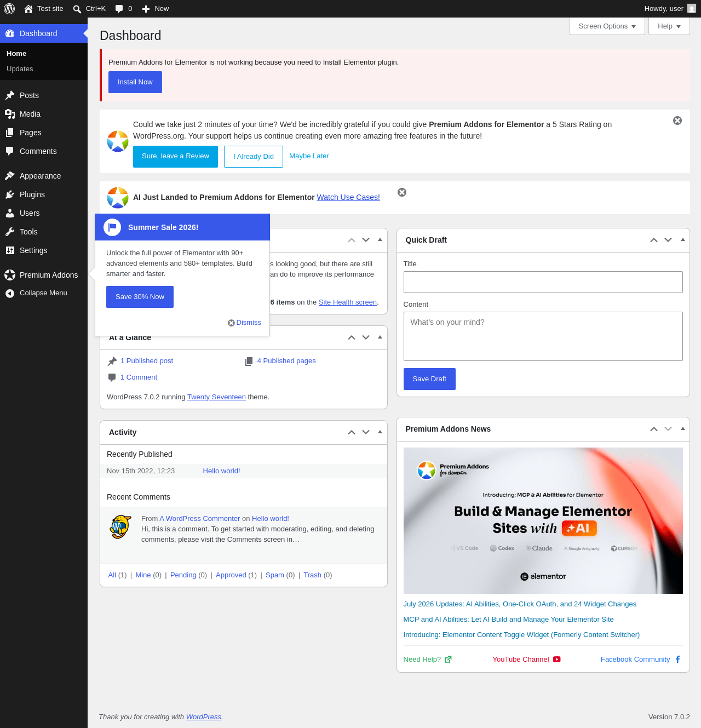Close the AI Just Landed notice
701x728 pixels.
(x=402, y=192)
